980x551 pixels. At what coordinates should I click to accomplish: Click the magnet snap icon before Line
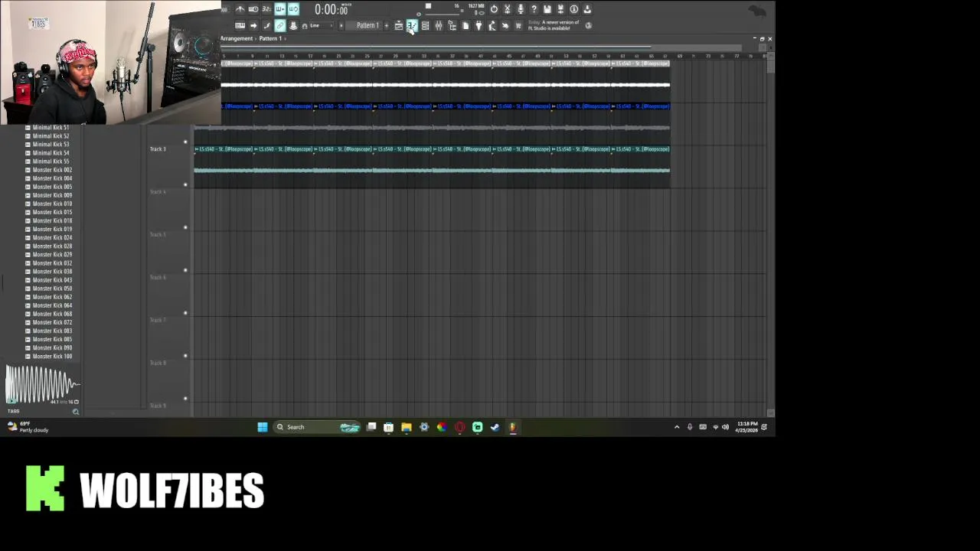click(x=304, y=26)
